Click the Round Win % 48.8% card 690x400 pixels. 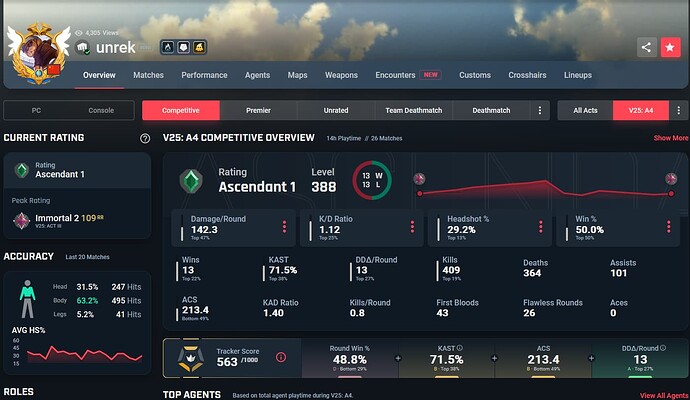(x=350, y=358)
